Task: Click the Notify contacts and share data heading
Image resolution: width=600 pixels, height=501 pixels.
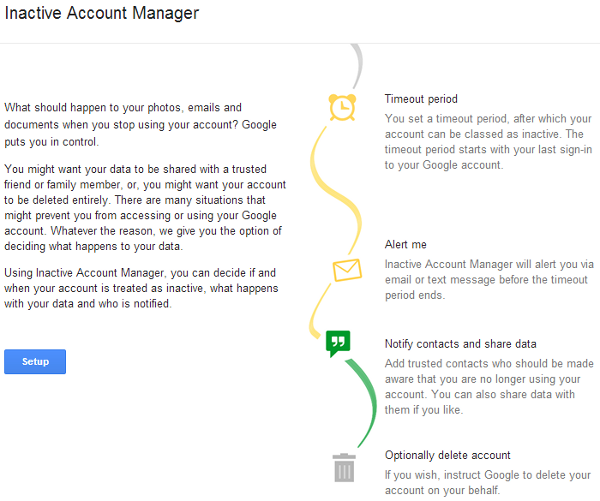Action: tap(460, 344)
